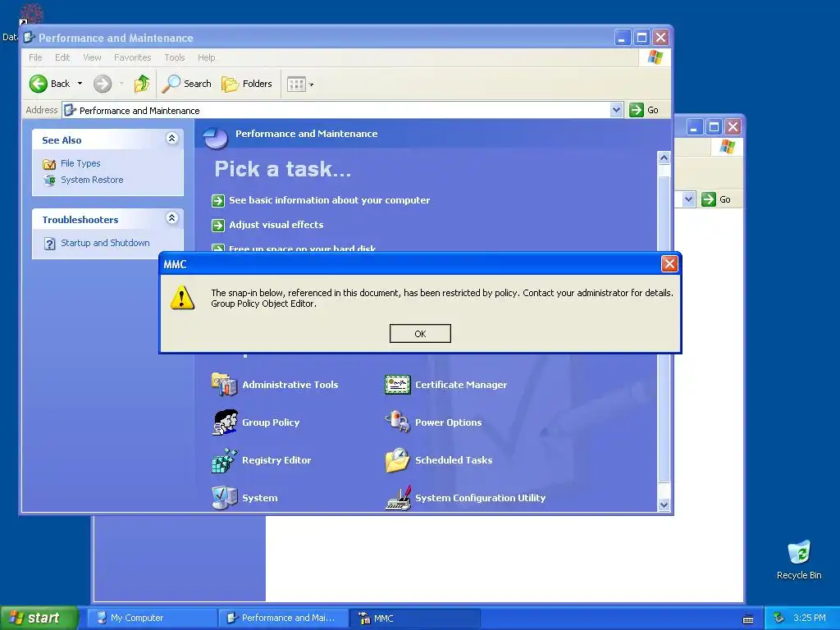The height and width of the screenshot is (630, 840).
Task: Click the Windows flag logo in toolbar
Action: pyautogui.click(x=655, y=57)
